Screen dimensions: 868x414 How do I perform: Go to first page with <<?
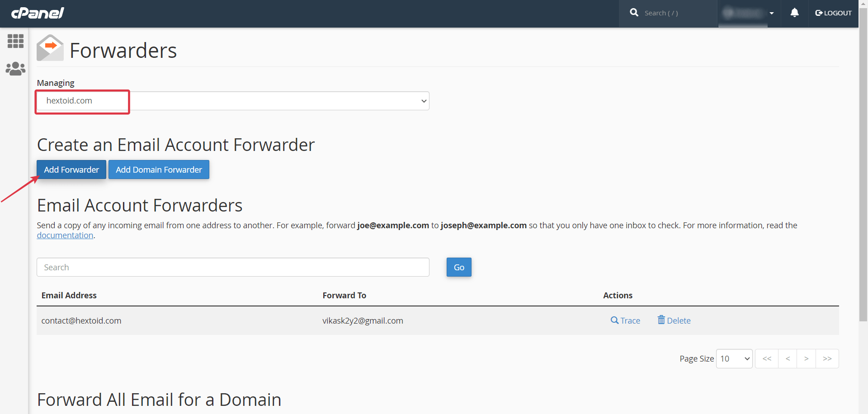click(x=767, y=358)
